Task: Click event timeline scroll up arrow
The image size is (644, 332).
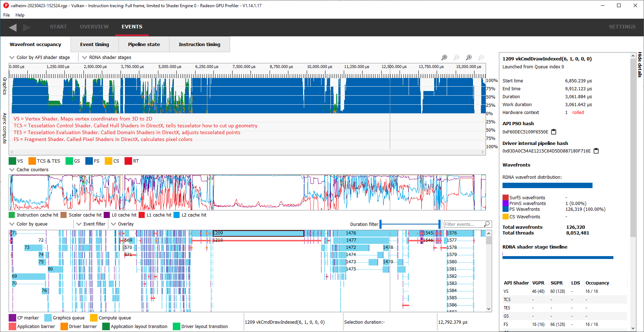Action: 489,233
